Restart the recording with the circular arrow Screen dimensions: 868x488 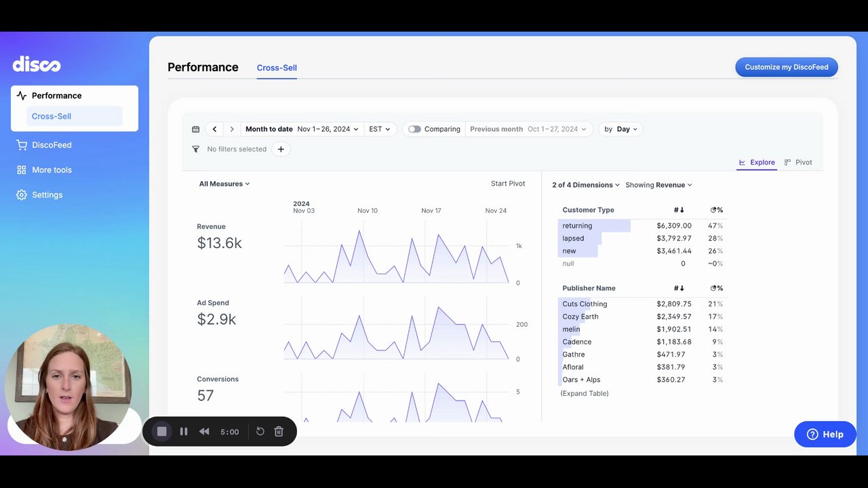pos(260,431)
